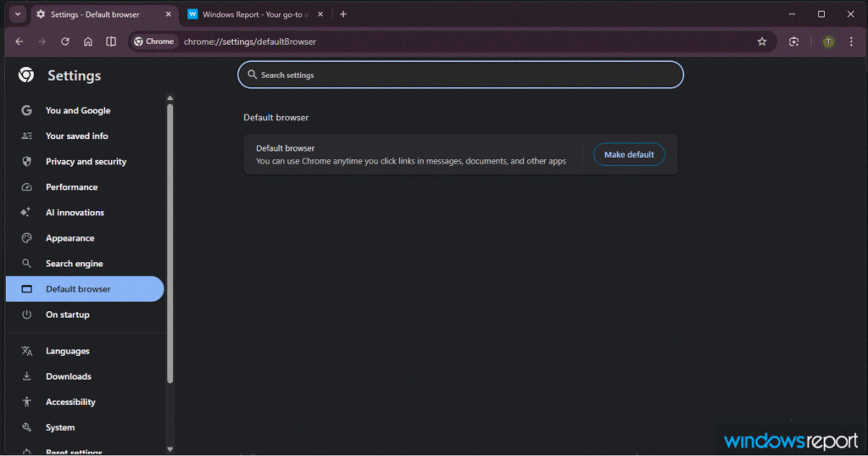Select AI innovations in sidebar

tap(75, 212)
